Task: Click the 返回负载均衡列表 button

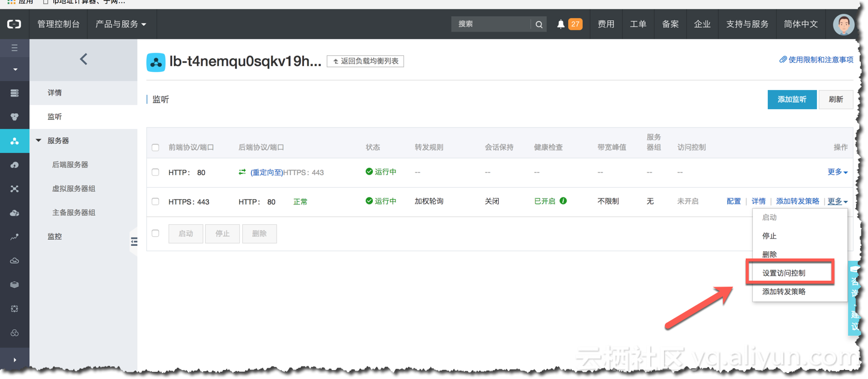Action: [365, 61]
